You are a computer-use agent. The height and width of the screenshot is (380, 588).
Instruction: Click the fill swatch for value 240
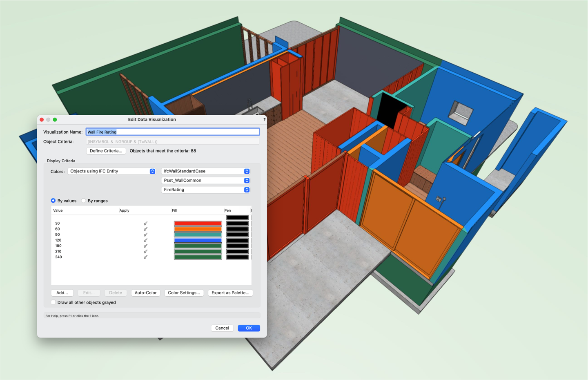(198, 257)
